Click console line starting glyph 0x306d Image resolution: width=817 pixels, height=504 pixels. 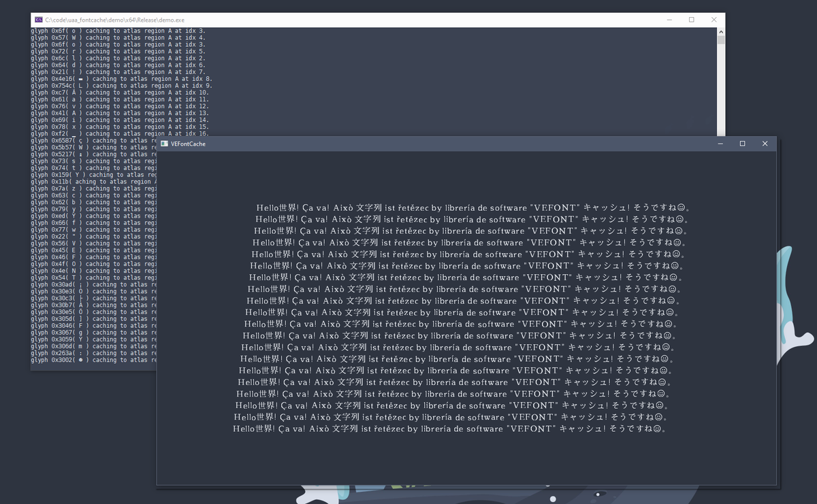(x=94, y=346)
